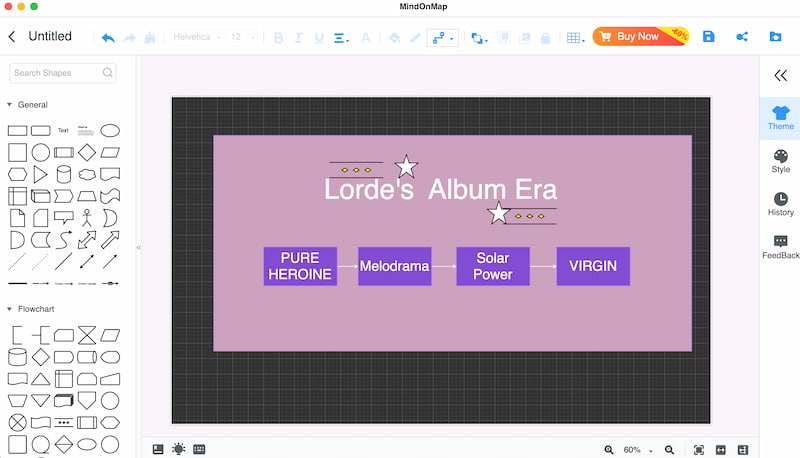Select the bidirectional block arrow shape
This screenshot has width=800, height=458.
(87, 240)
